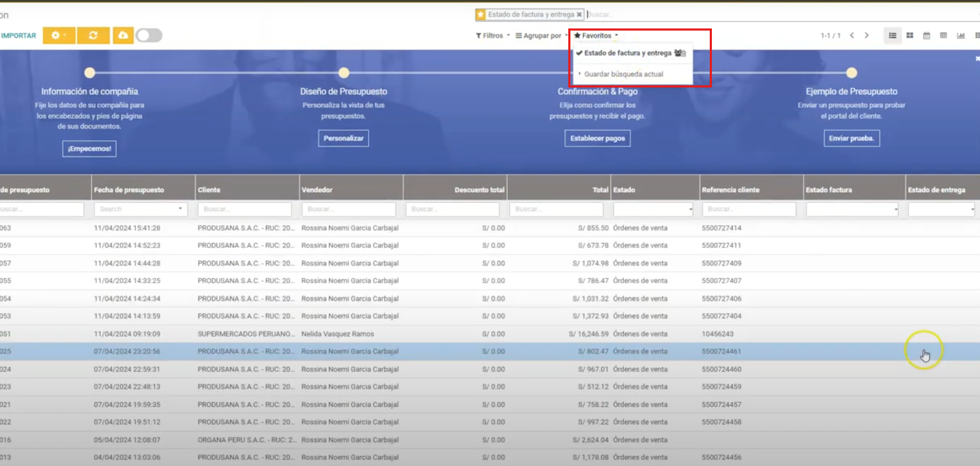
Task: Open the gear settings dropdown button
Action: (x=59, y=35)
